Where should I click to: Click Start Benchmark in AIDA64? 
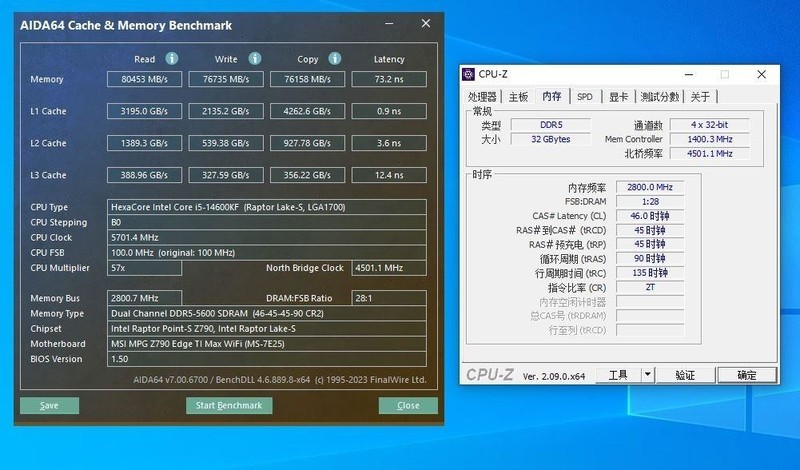click(229, 406)
